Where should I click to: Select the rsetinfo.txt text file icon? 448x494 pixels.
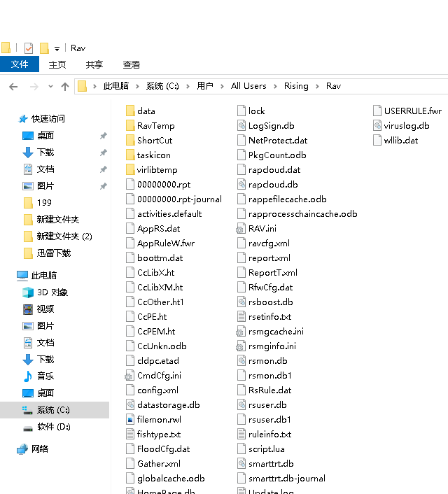[241, 317]
